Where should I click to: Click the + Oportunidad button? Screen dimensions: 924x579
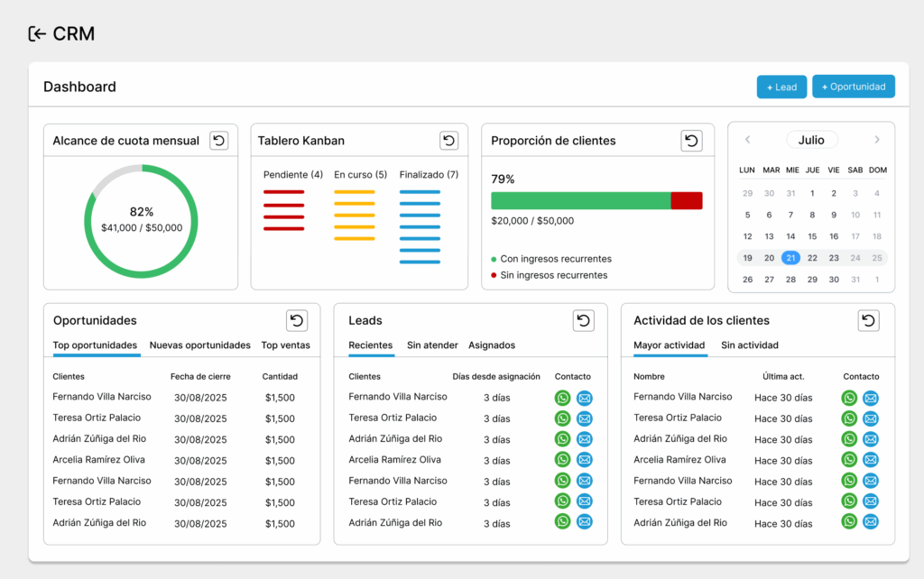[853, 87]
